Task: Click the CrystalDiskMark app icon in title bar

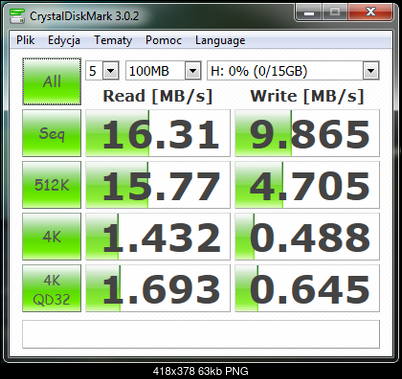Action: [17, 16]
